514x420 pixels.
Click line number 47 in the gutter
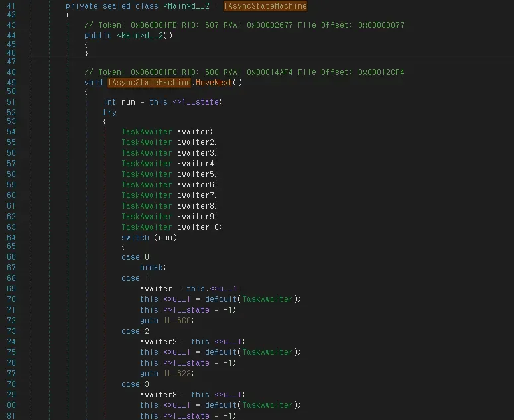pyautogui.click(x=11, y=61)
